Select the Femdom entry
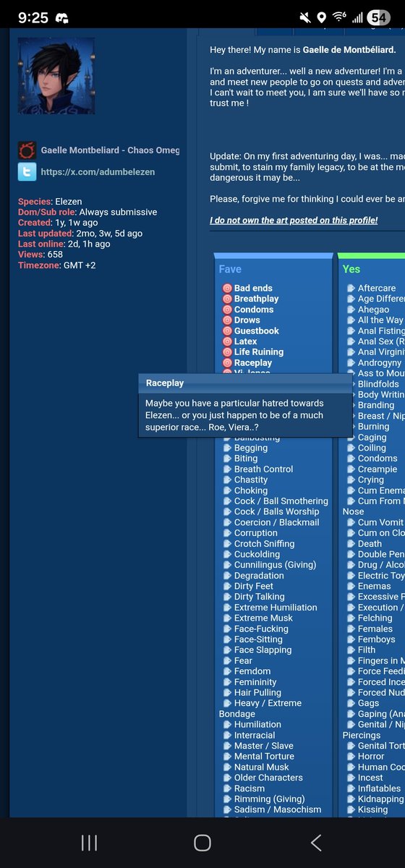This screenshot has width=405, height=868. click(252, 671)
